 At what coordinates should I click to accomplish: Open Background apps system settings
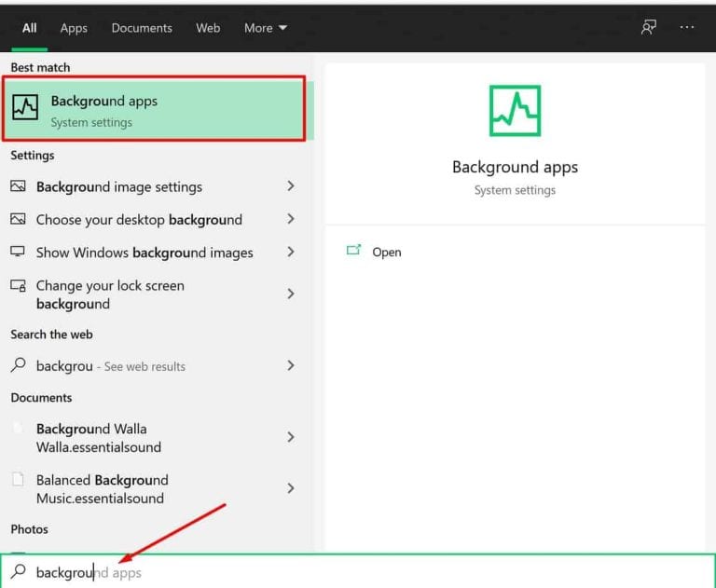(154, 109)
